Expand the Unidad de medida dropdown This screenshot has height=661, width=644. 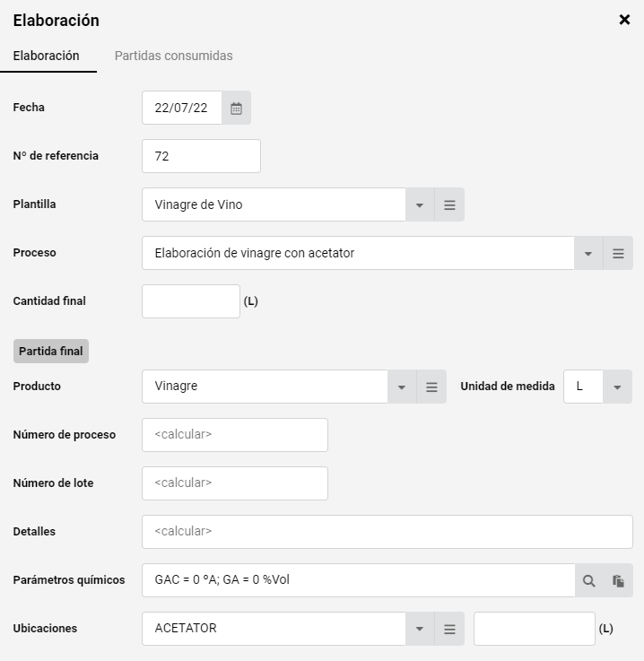pyautogui.click(x=617, y=387)
